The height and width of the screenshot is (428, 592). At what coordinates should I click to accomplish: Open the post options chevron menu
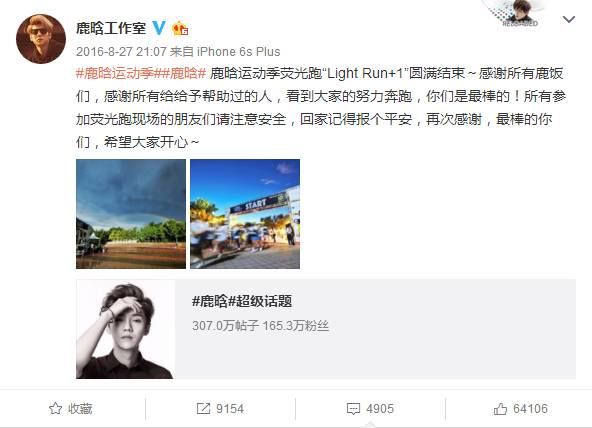569,19
